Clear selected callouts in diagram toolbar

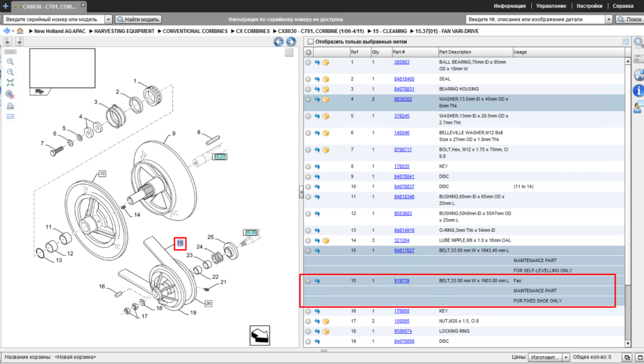coord(10,95)
